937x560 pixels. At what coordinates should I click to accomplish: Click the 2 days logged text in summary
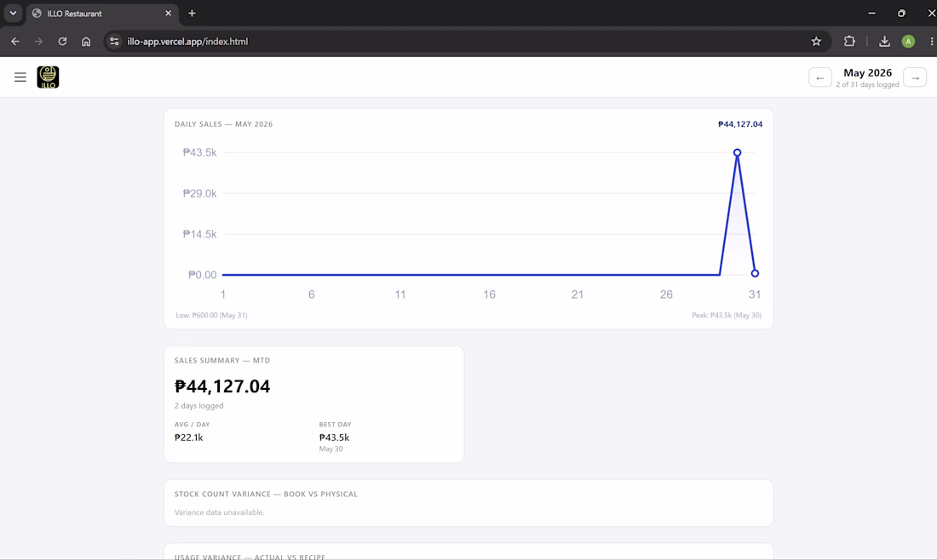point(199,406)
